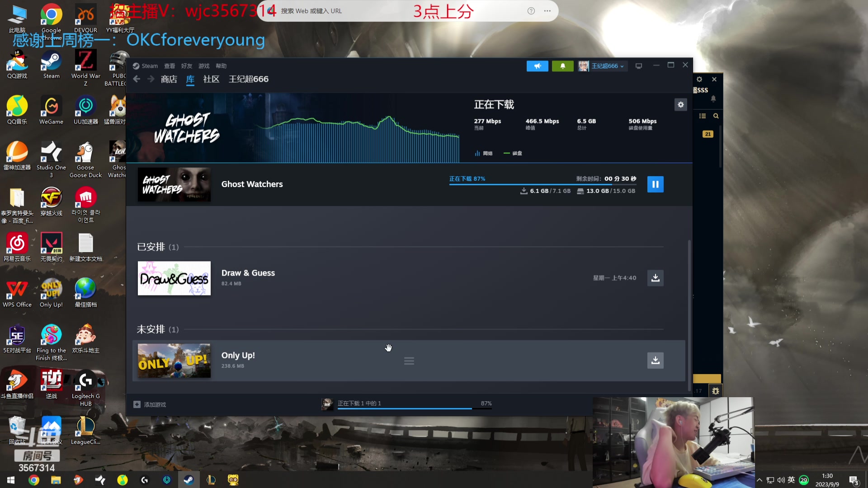This screenshot has width=868, height=488.
Task: Pause the Ghost Watchers download
Action: (655, 184)
